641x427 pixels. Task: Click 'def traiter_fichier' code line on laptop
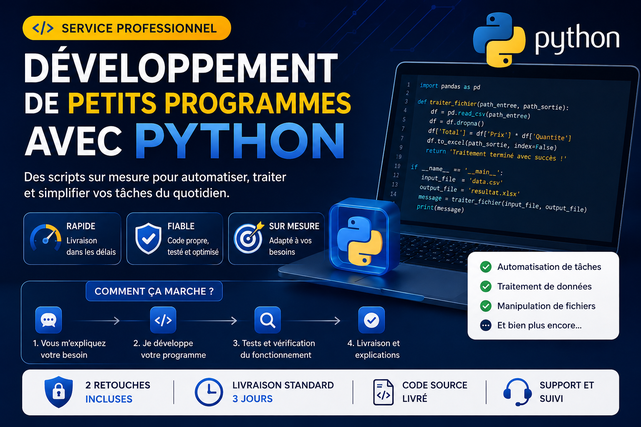click(493, 105)
